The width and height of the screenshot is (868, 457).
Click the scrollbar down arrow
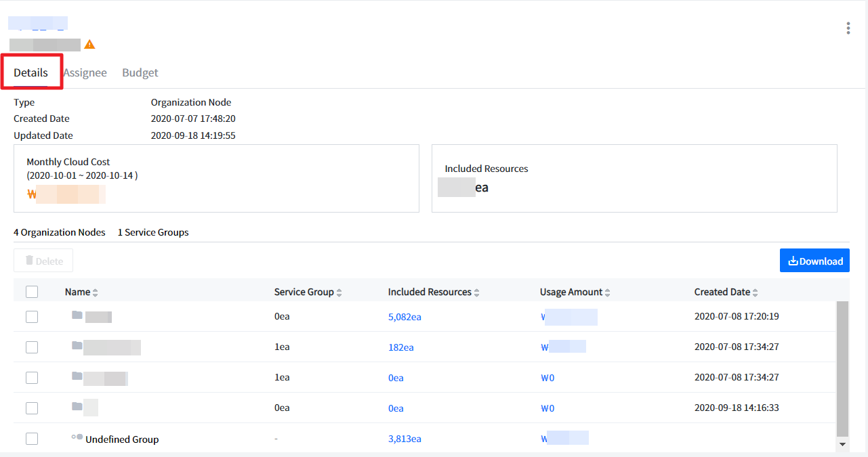point(842,444)
